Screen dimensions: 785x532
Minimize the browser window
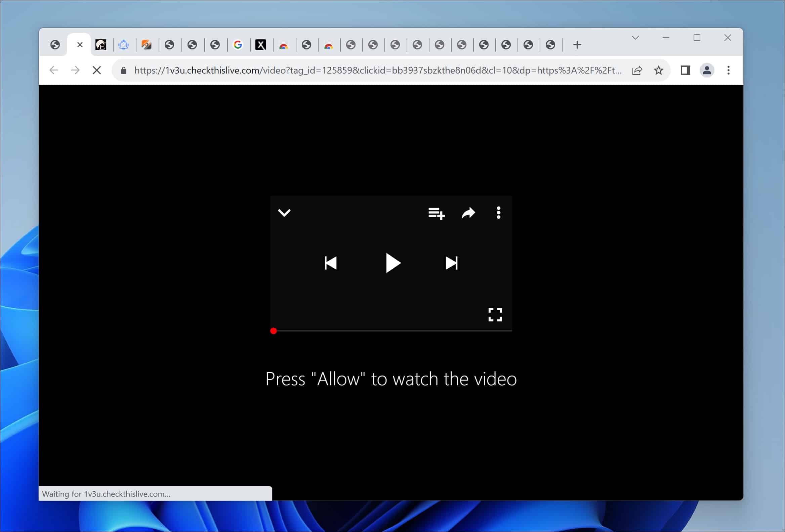coord(666,38)
